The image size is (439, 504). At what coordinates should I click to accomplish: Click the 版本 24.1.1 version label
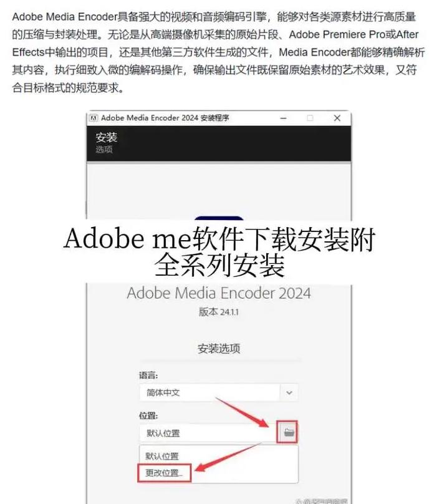(x=219, y=312)
